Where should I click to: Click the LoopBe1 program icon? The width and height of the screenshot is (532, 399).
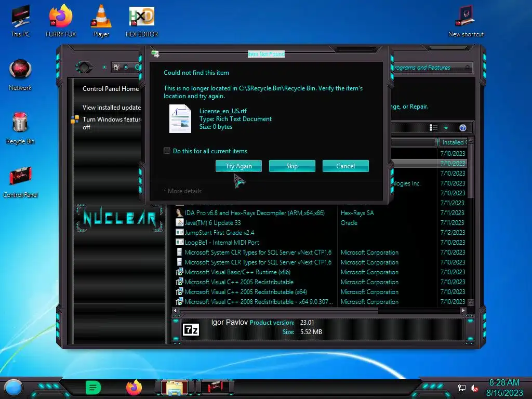(x=179, y=242)
